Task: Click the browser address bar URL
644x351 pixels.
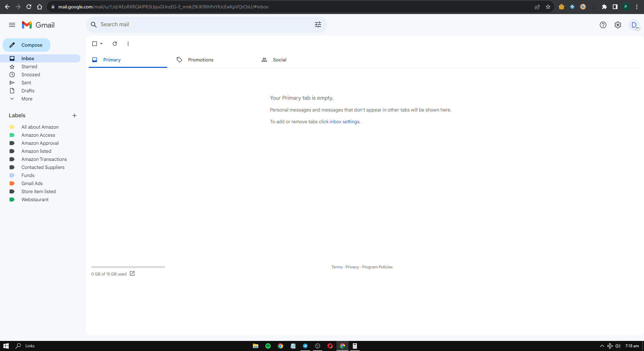Action: coord(163,7)
